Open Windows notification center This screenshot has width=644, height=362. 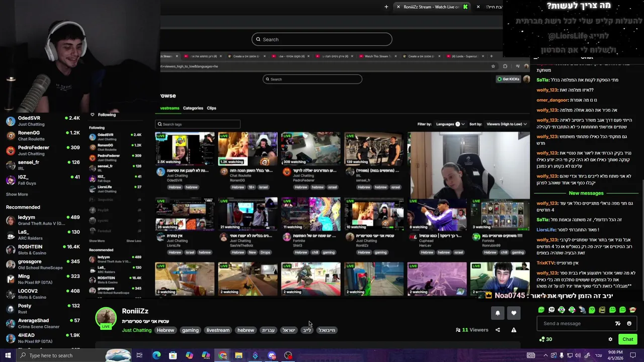(632, 355)
